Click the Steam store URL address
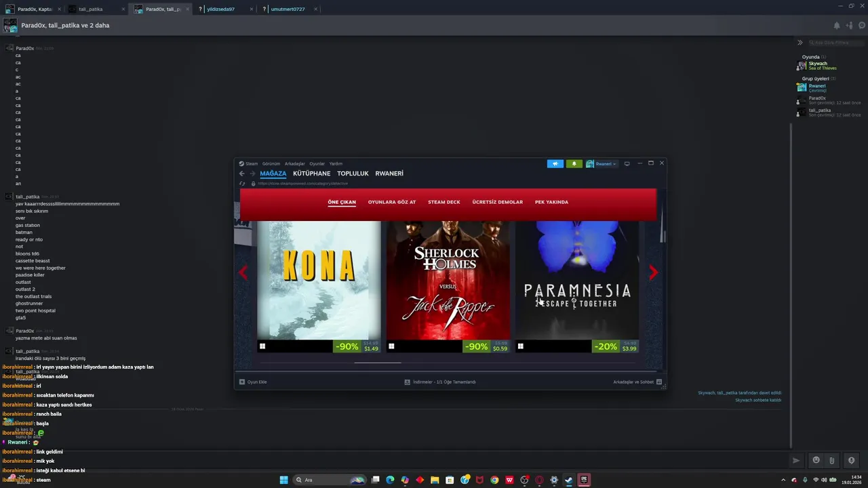868x488 pixels. click(302, 184)
